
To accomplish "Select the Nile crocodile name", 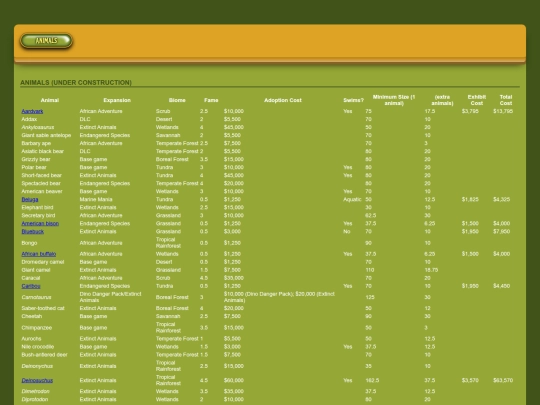I will (38, 347).
